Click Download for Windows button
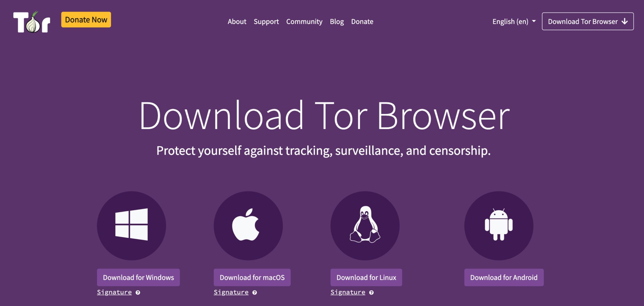The width and height of the screenshot is (644, 306). pos(138,277)
